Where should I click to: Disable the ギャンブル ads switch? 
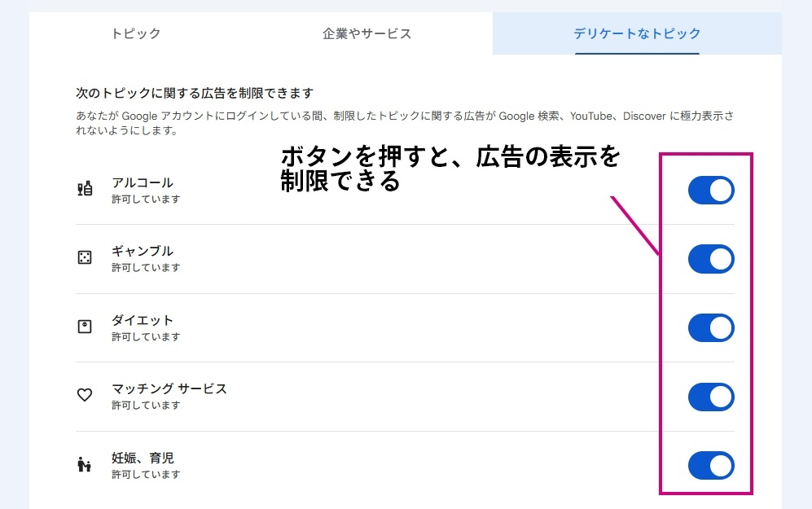click(x=710, y=259)
